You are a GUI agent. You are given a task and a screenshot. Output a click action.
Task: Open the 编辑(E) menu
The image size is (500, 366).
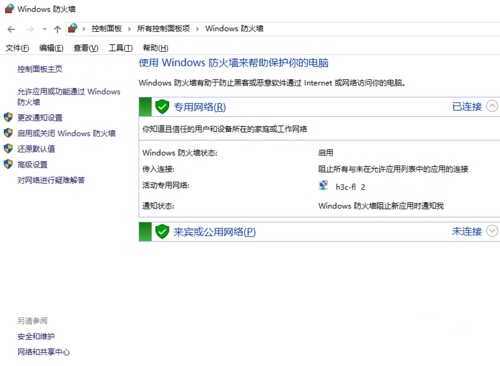[51, 48]
